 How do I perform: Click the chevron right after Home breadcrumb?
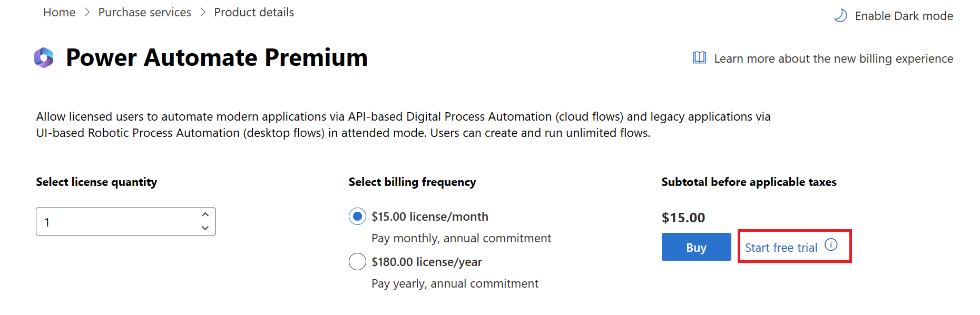87,12
